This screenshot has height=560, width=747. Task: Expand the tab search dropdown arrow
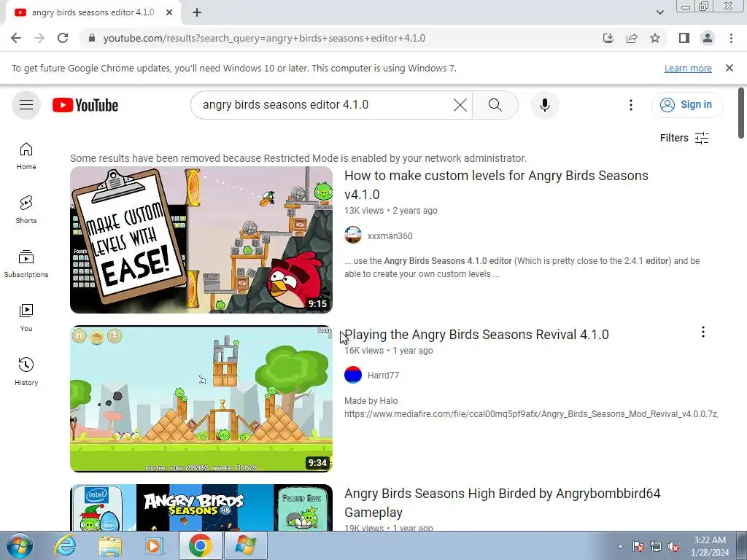[659, 12]
